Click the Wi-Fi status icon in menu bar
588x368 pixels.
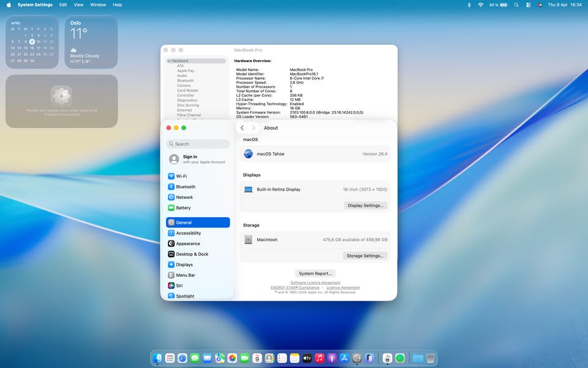pyautogui.click(x=480, y=5)
